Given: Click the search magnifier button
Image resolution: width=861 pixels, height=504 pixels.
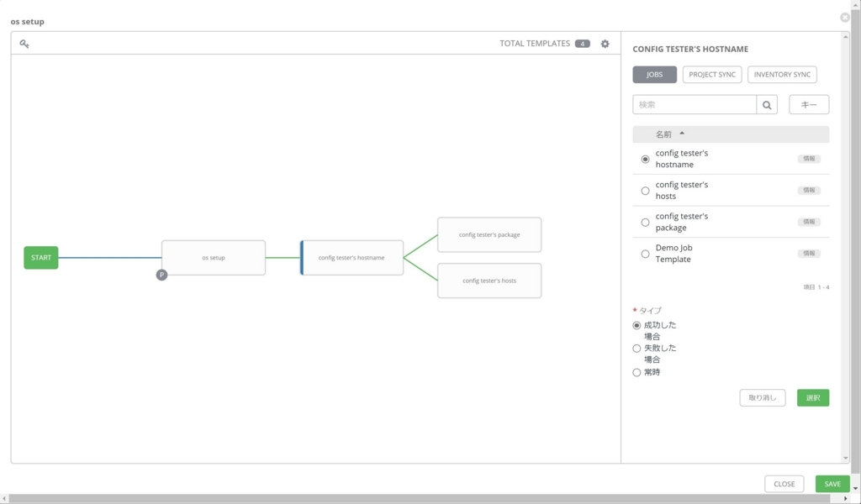Looking at the screenshot, I should [x=767, y=105].
